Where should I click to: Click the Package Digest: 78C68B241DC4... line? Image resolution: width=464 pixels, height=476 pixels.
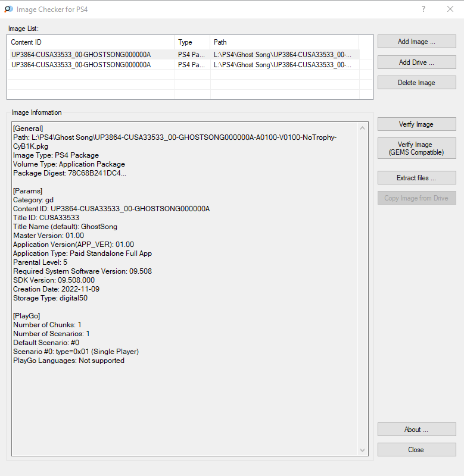pos(70,173)
